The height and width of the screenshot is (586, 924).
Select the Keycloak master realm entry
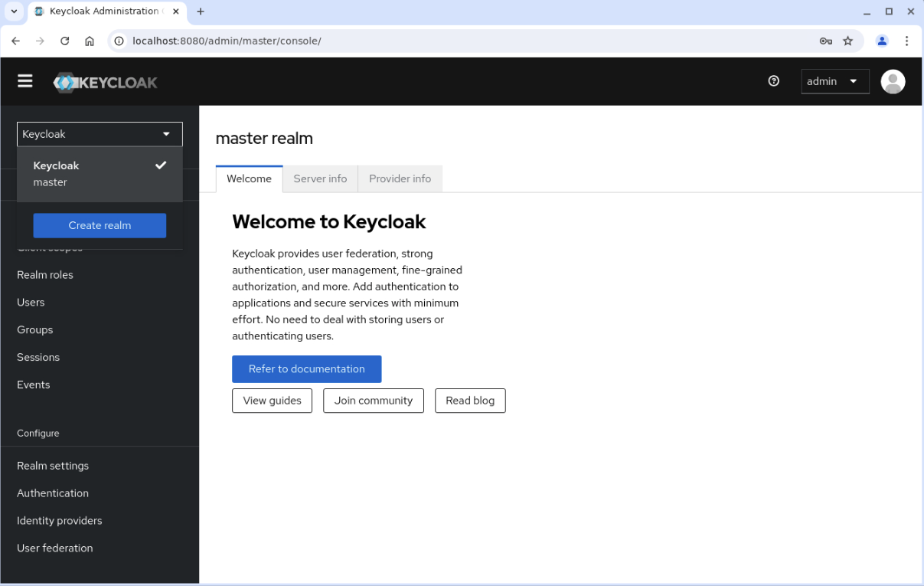[100, 174]
